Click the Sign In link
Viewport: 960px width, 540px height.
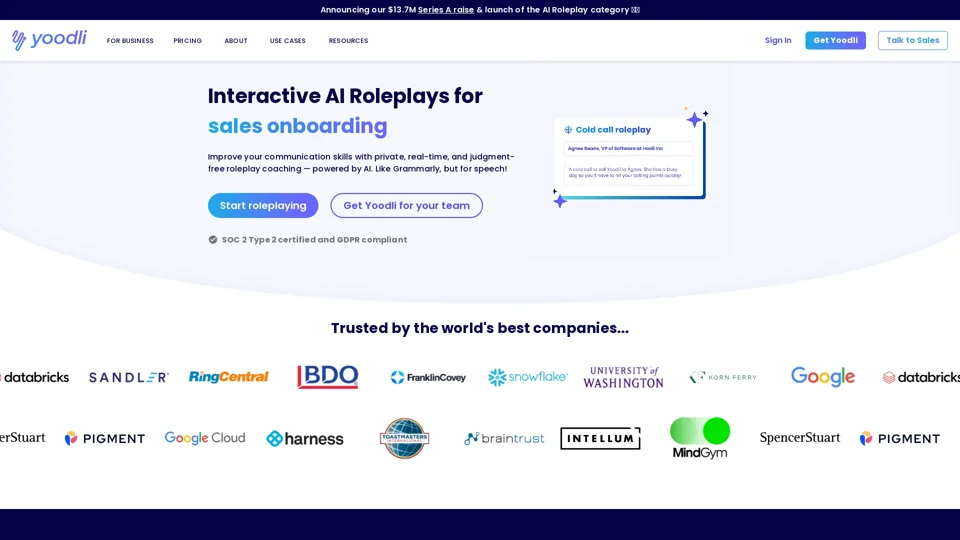pyautogui.click(x=778, y=40)
